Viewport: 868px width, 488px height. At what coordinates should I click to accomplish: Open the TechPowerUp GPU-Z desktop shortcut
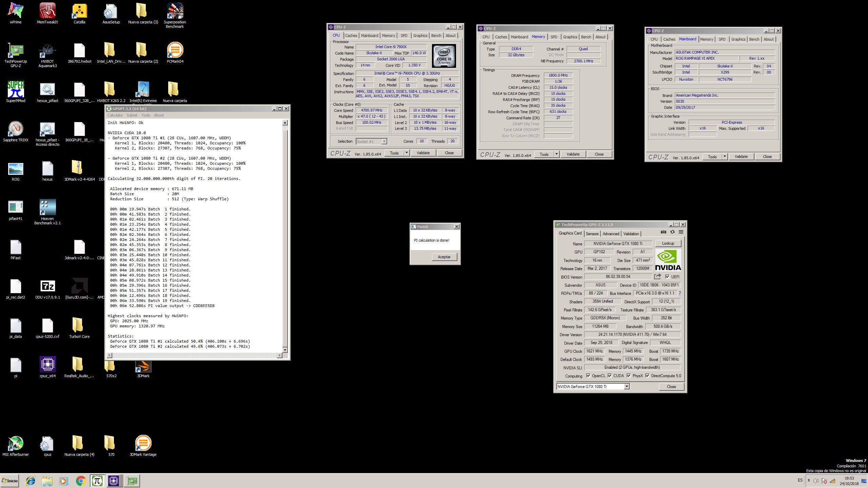[x=16, y=55]
